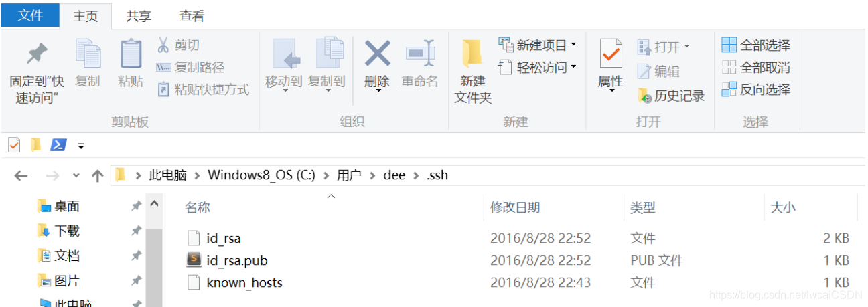Screen dimensions: 868x307
Task: Switch to the Share ribbon tab
Action: (x=138, y=16)
